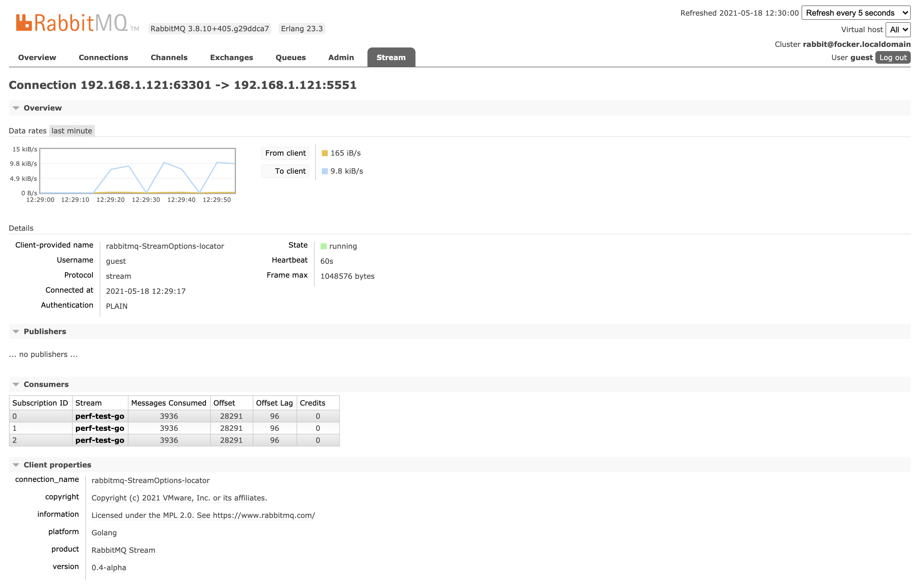Click the blue To client swatch

pos(325,171)
